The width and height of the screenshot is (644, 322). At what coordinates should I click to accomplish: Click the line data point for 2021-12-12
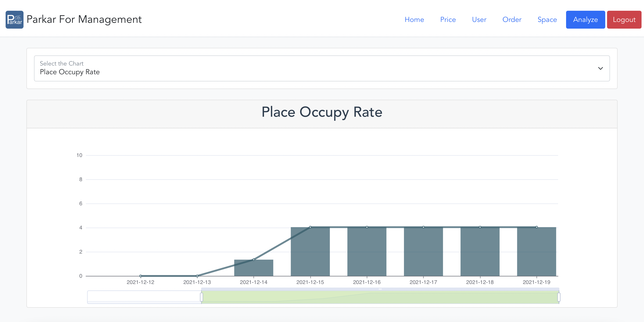click(x=140, y=276)
